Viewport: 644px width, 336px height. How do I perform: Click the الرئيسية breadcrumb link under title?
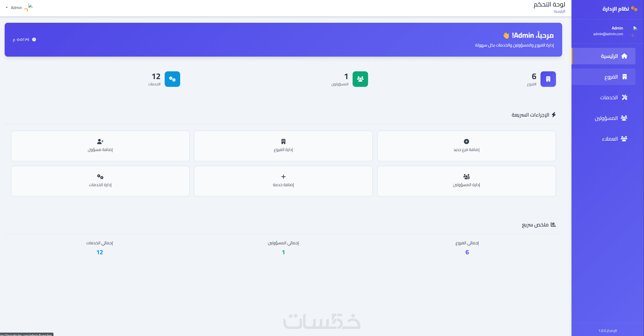point(559,11)
